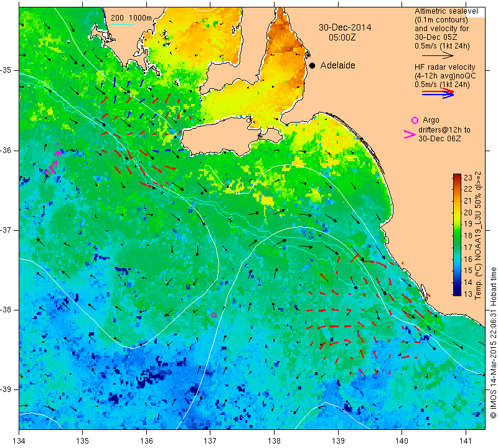Click the Adelaide city label
The width and height of the screenshot is (498, 448).
pos(337,65)
